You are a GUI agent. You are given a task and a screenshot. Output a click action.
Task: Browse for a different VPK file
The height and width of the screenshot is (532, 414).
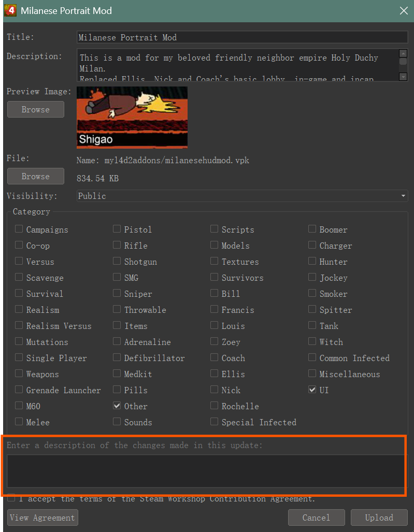tap(36, 176)
